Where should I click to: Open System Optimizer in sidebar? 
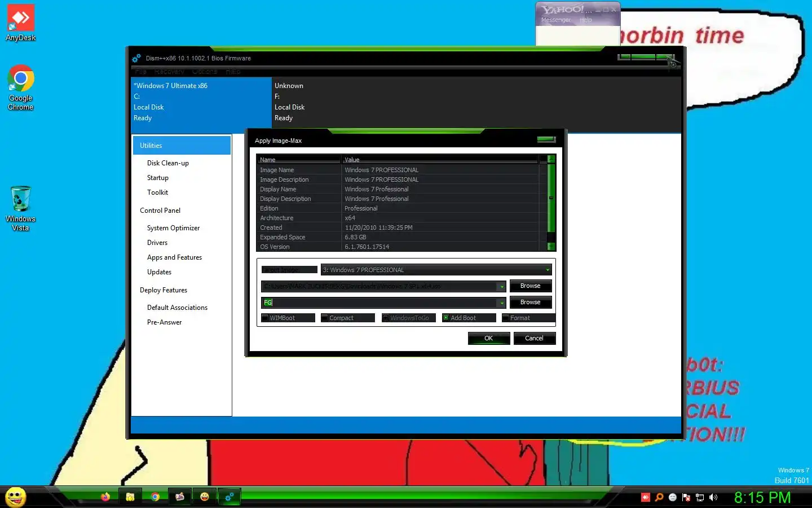(173, 228)
